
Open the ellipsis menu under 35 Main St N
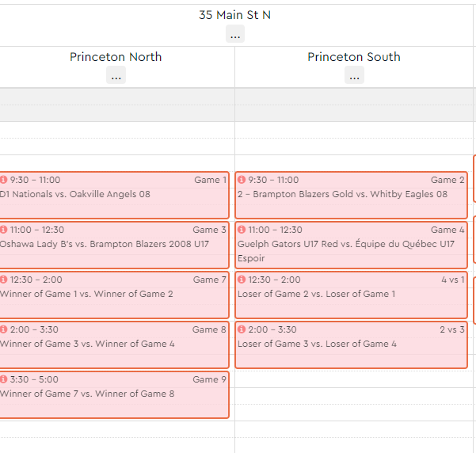click(x=234, y=34)
